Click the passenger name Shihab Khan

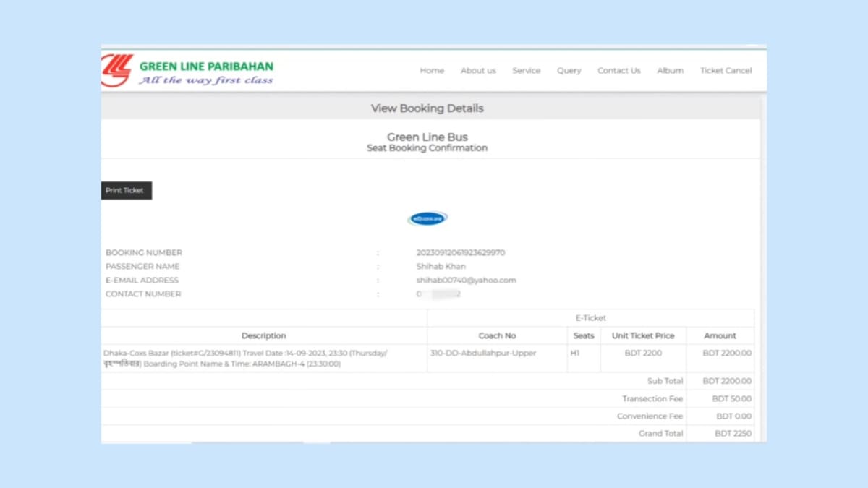(441, 267)
